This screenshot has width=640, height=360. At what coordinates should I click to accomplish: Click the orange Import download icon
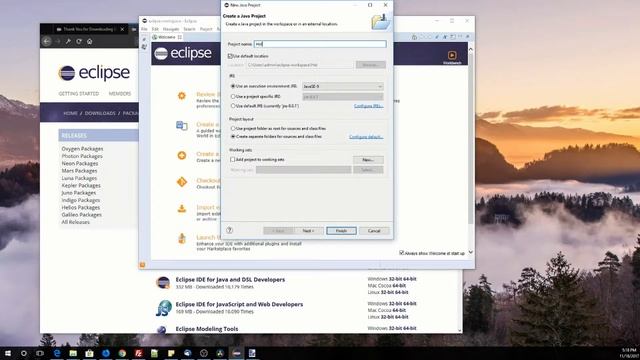tap(182, 209)
